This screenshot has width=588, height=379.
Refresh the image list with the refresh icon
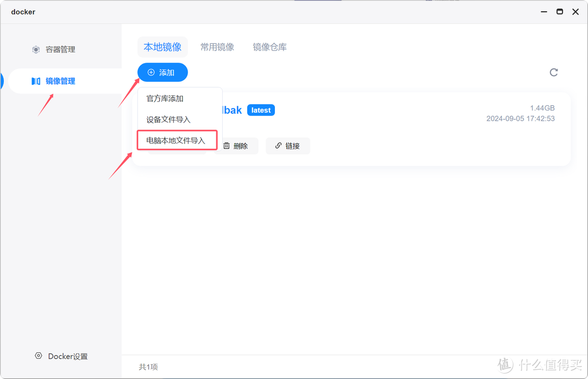click(554, 72)
